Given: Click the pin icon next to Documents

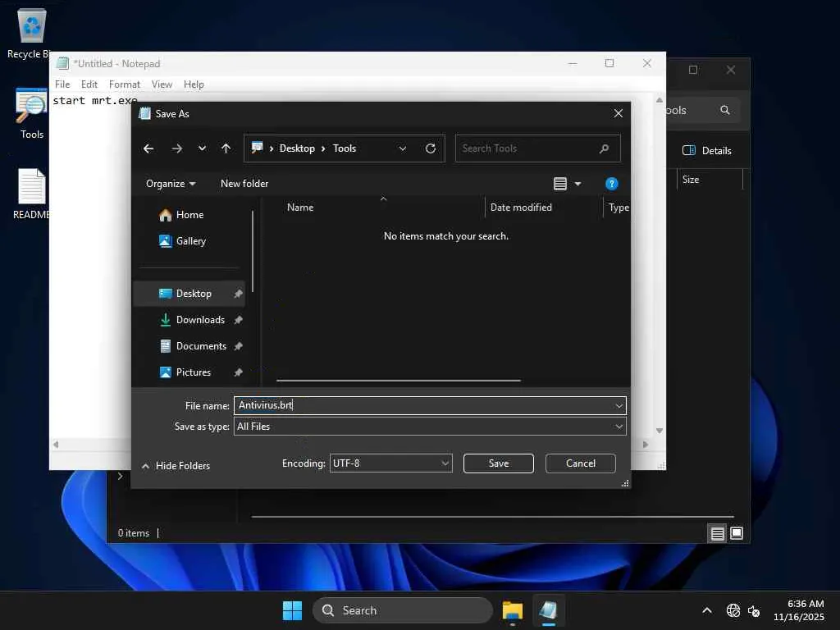Looking at the screenshot, I should pos(238,346).
